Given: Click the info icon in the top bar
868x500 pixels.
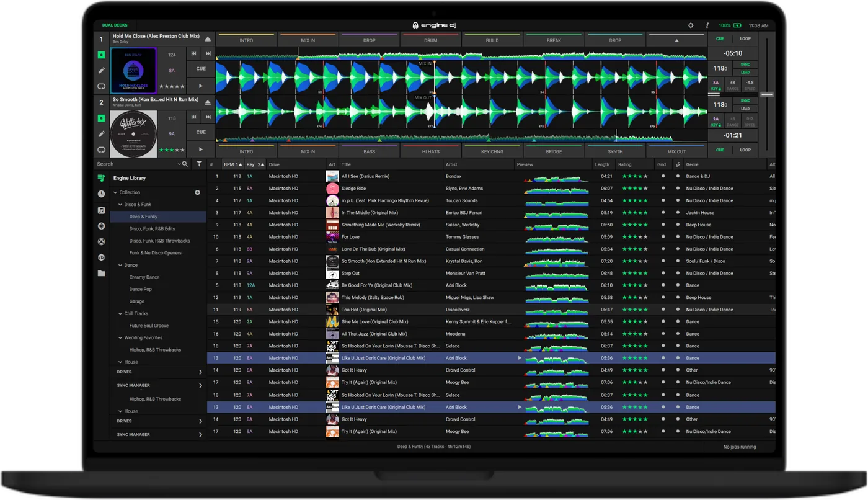Looking at the screenshot, I should [x=707, y=25].
